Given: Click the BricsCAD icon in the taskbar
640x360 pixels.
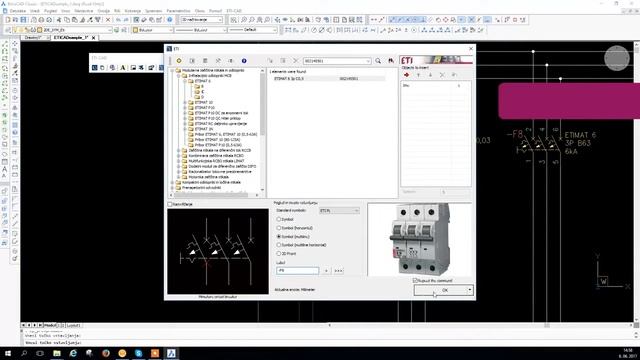Looking at the screenshot, I should coord(171,353).
